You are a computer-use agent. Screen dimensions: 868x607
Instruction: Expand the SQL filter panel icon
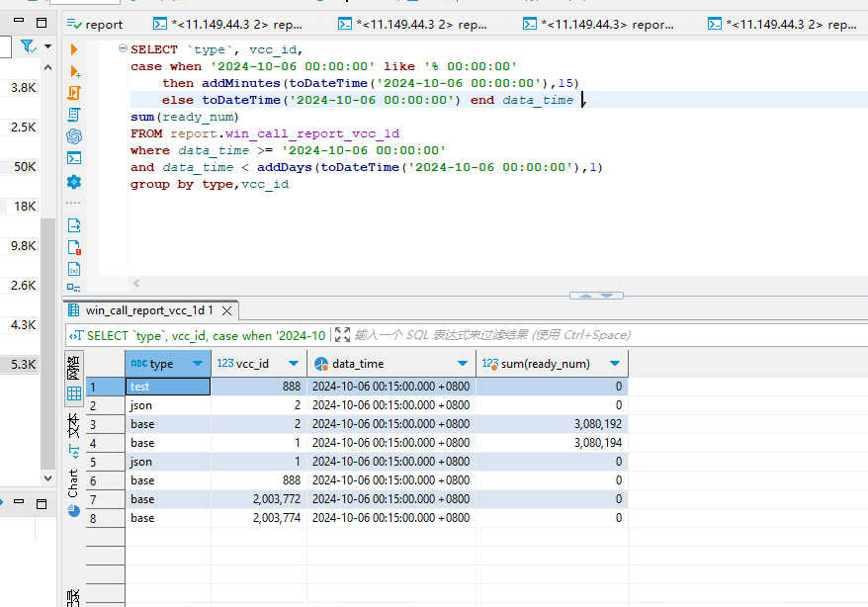click(343, 335)
